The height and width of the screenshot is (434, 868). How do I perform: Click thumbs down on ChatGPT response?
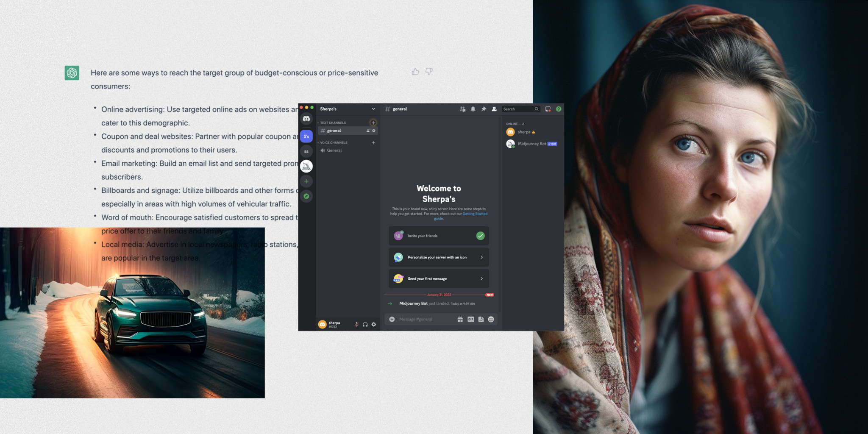pyautogui.click(x=429, y=72)
